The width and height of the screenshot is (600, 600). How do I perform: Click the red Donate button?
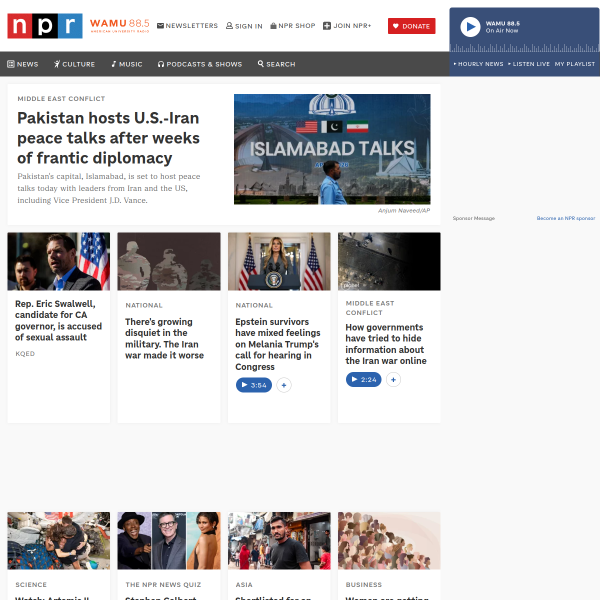pyautogui.click(x=411, y=26)
